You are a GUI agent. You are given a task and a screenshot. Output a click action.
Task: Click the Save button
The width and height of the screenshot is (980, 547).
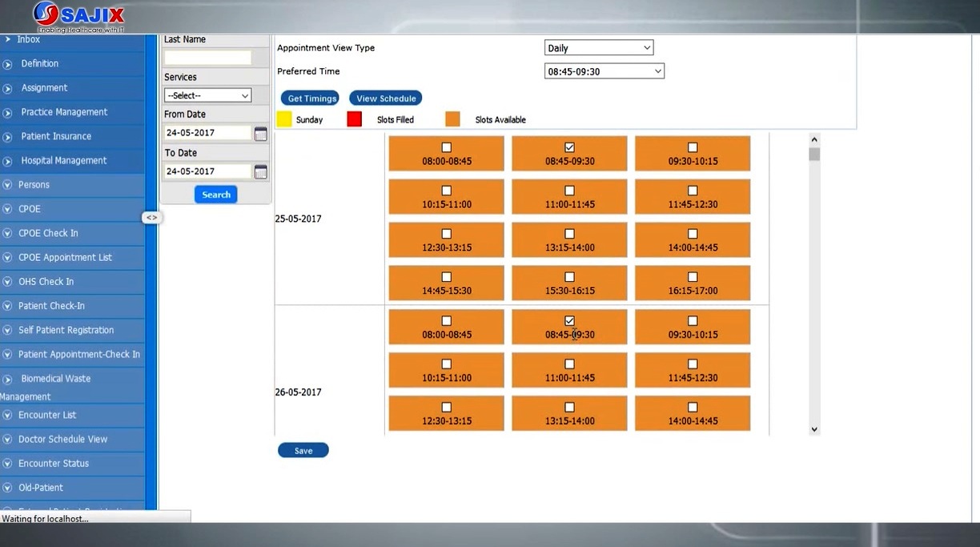(x=303, y=451)
